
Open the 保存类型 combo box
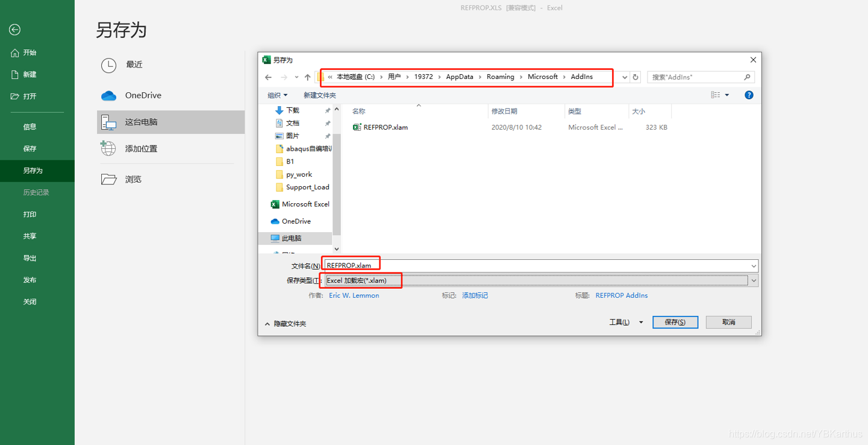point(541,280)
